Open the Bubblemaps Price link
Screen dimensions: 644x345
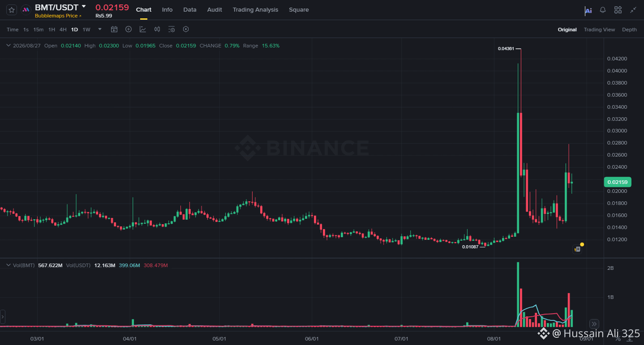(x=58, y=16)
